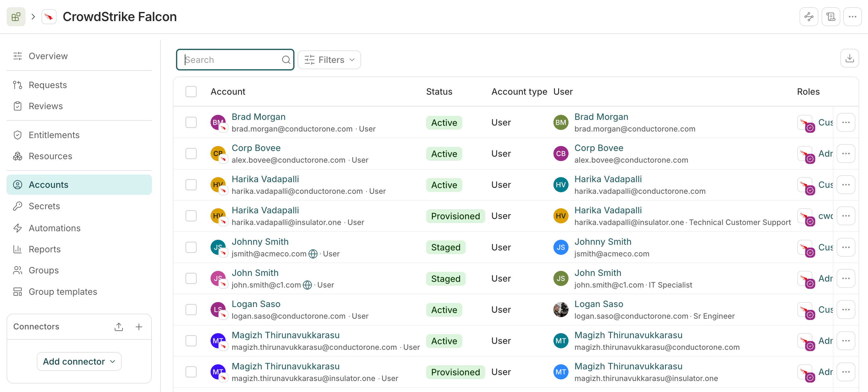Open Automations in the sidebar
Viewport: 868px width, 392px height.
[79, 228]
